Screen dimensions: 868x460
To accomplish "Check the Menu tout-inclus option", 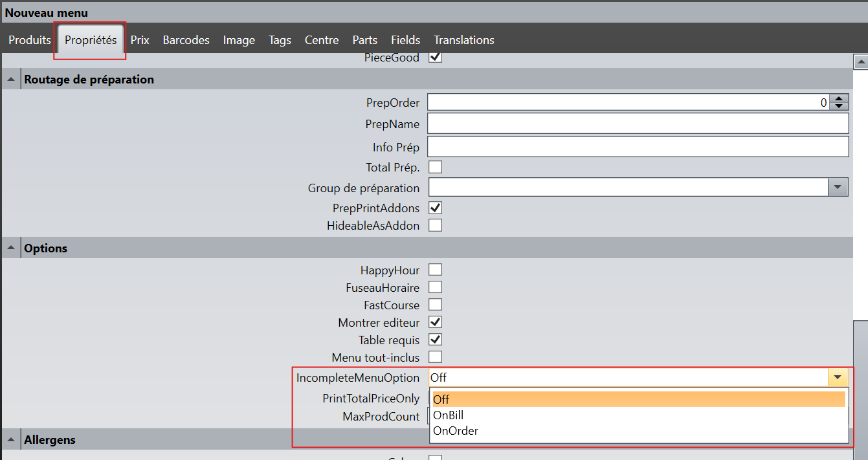I will click(x=436, y=357).
